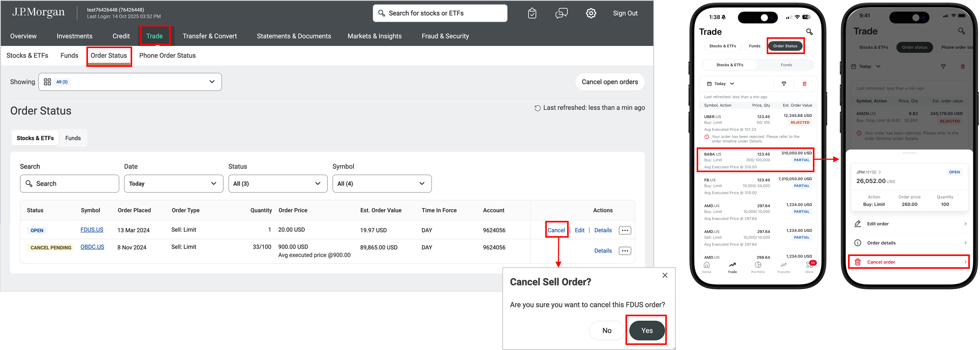Screen dimensions: 980x350
Task: Click three-dot menu for FDUS.US order
Action: (x=625, y=230)
